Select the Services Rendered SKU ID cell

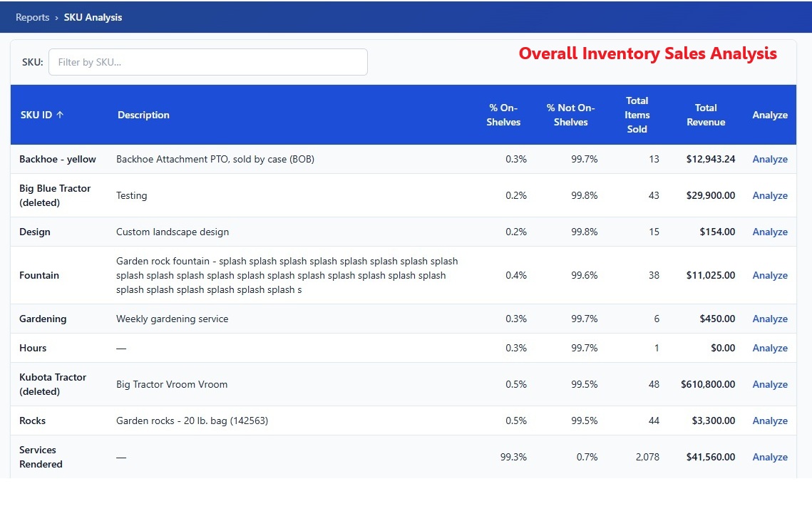tap(41, 457)
